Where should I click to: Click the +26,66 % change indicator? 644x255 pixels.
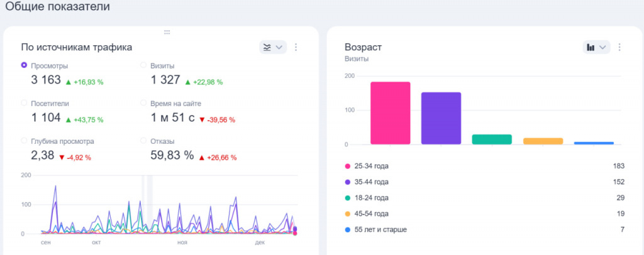218,158
